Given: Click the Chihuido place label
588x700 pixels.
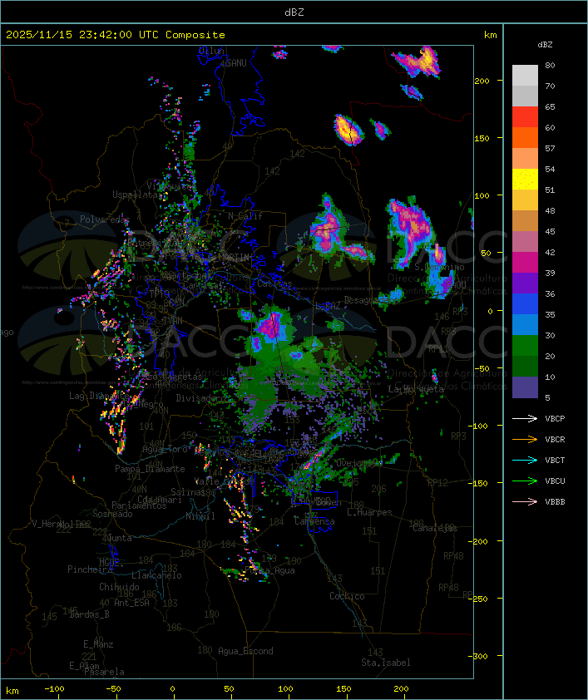Looking at the screenshot, I should [119, 587].
